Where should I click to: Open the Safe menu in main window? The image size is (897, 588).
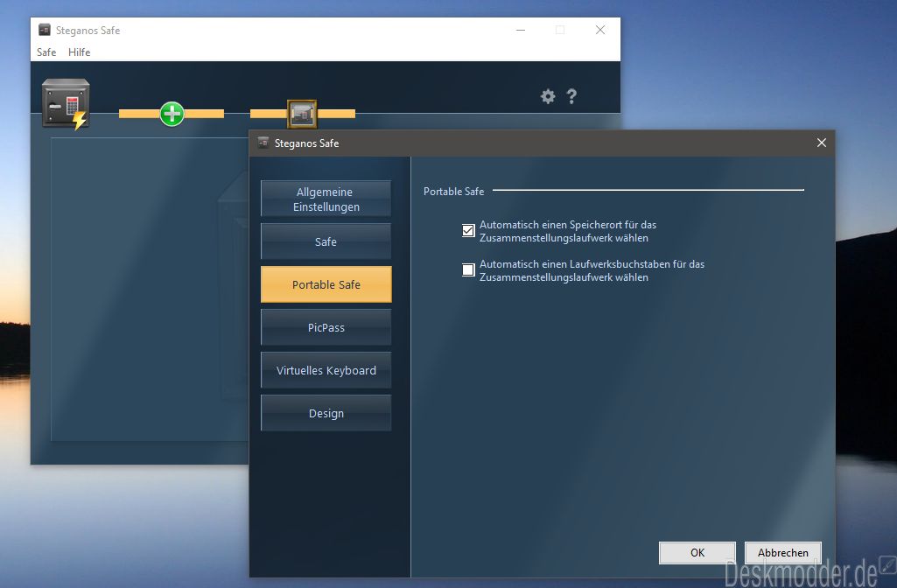point(46,52)
